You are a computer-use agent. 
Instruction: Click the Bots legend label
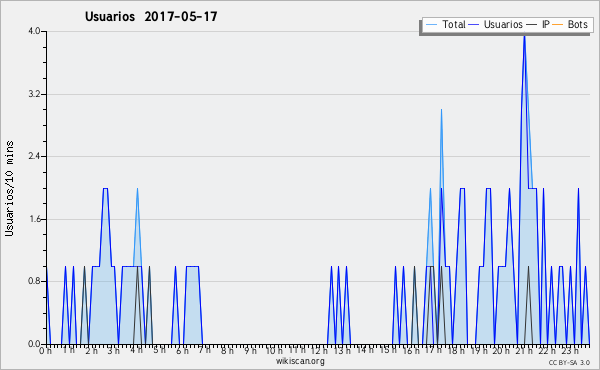click(577, 24)
